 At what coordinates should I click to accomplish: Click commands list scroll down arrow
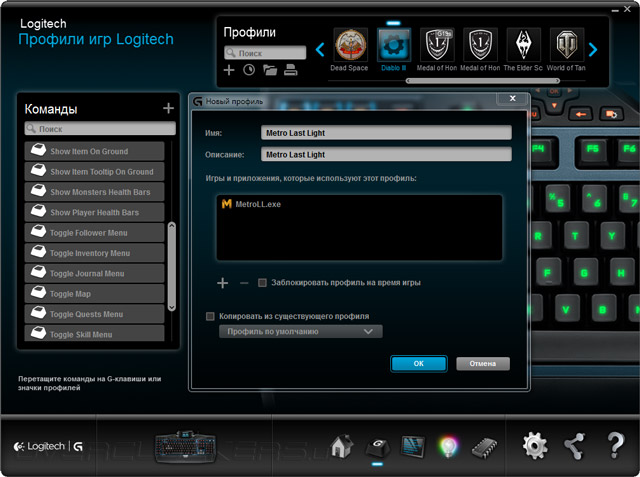click(172, 307)
